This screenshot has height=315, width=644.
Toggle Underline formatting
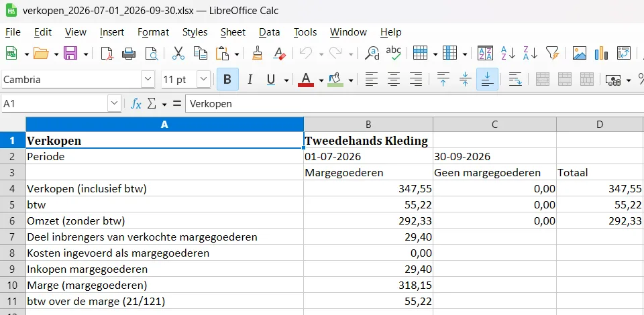(271, 79)
